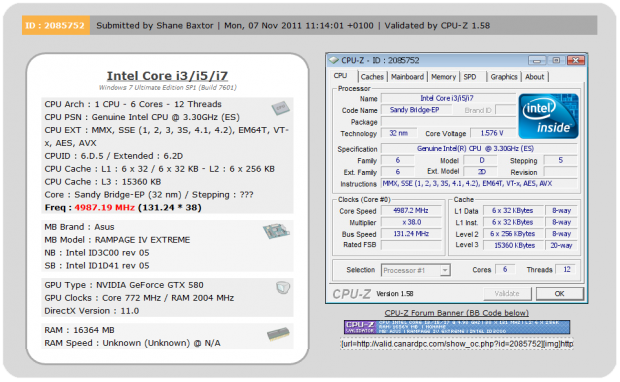Viewport: 620px width, 382px height.
Task: Click the Intel inside logo
Action: (548, 116)
